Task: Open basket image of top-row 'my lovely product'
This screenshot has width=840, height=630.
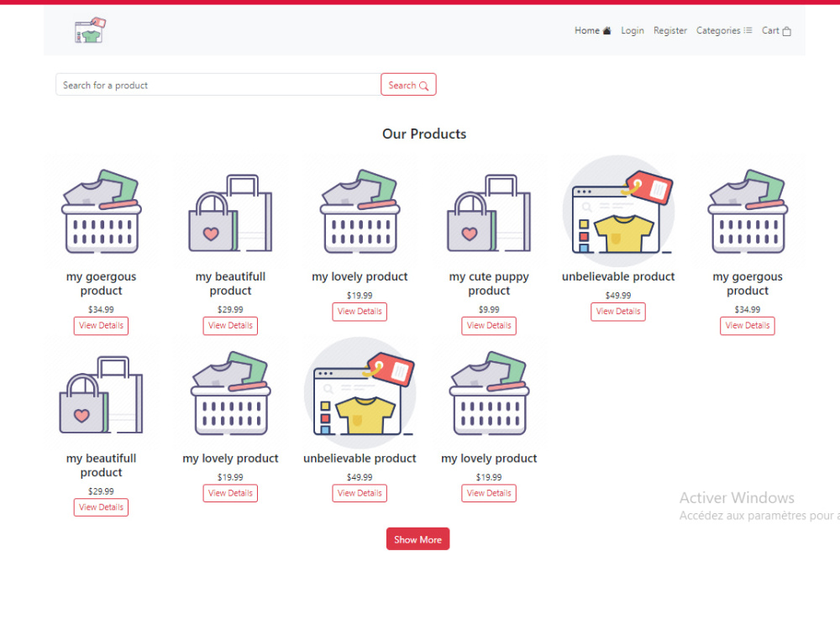Action: coord(360,212)
